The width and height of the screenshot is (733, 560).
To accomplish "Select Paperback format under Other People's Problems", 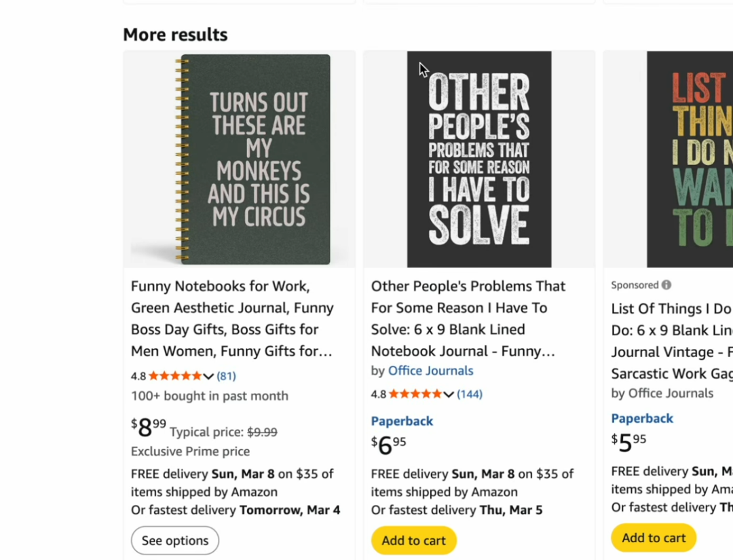I will click(402, 421).
